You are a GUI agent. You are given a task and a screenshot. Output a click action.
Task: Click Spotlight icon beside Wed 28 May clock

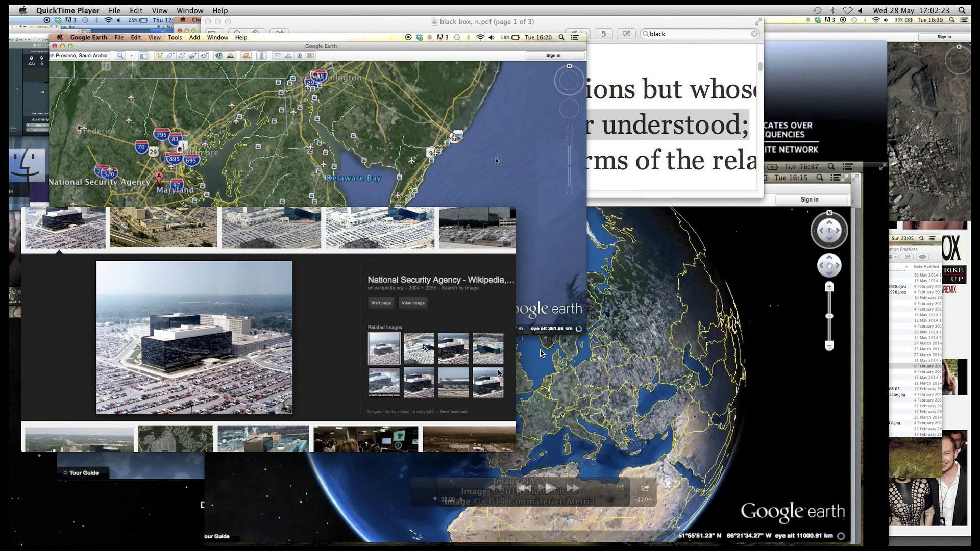pyautogui.click(x=962, y=10)
